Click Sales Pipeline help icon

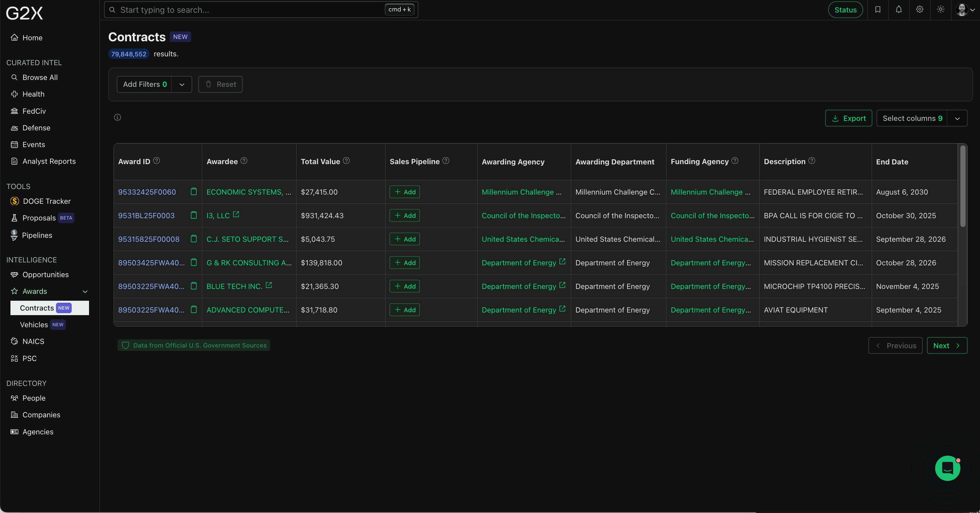point(446,161)
